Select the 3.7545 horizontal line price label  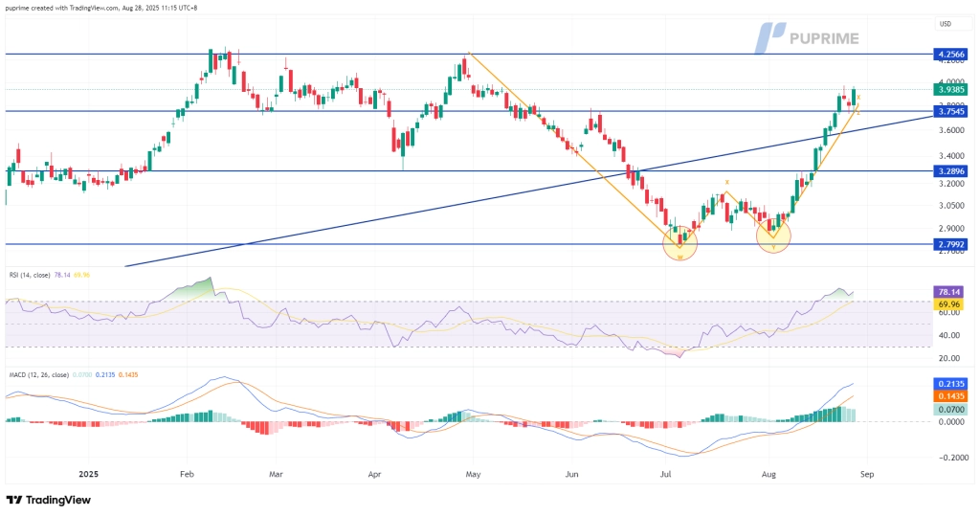949,111
